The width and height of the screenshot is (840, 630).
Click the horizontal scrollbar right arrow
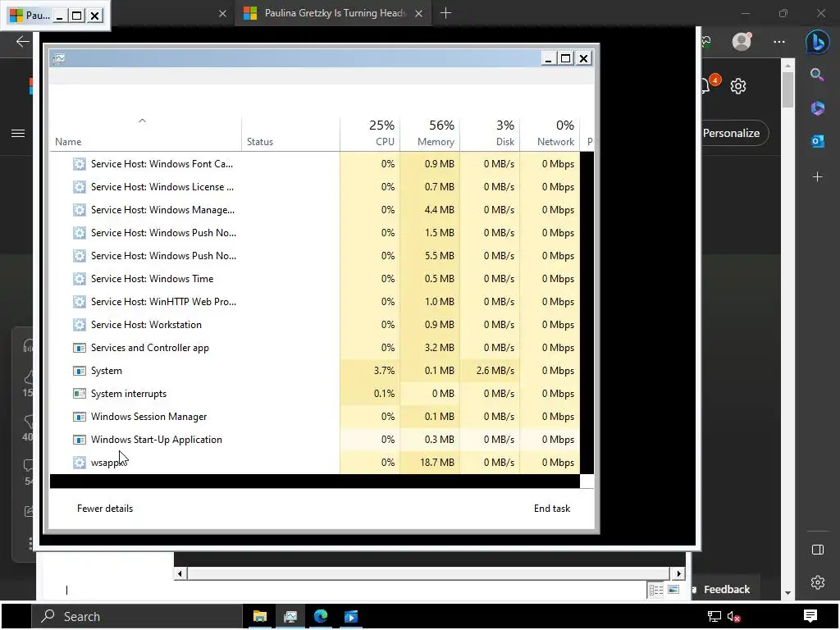[678, 573]
